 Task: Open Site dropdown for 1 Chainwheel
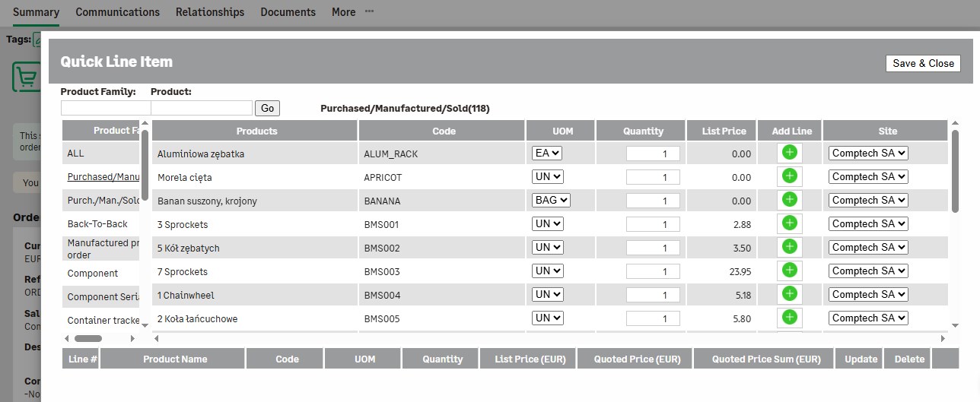coord(868,294)
